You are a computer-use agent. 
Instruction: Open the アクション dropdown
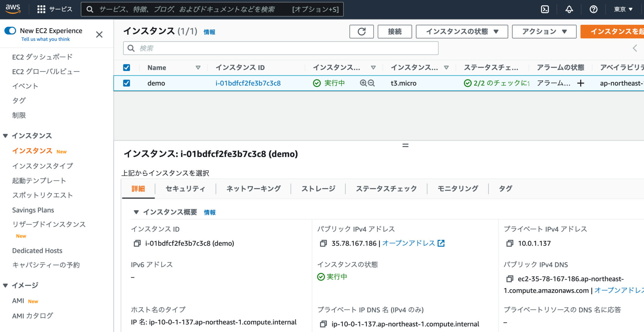[544, 31]
